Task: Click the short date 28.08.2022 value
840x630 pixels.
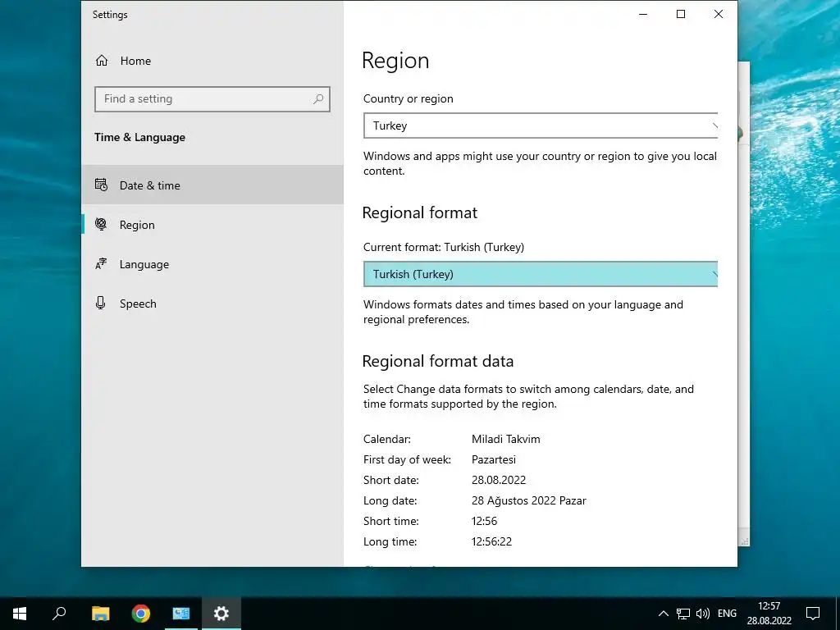Action: (x=499, y=479)
